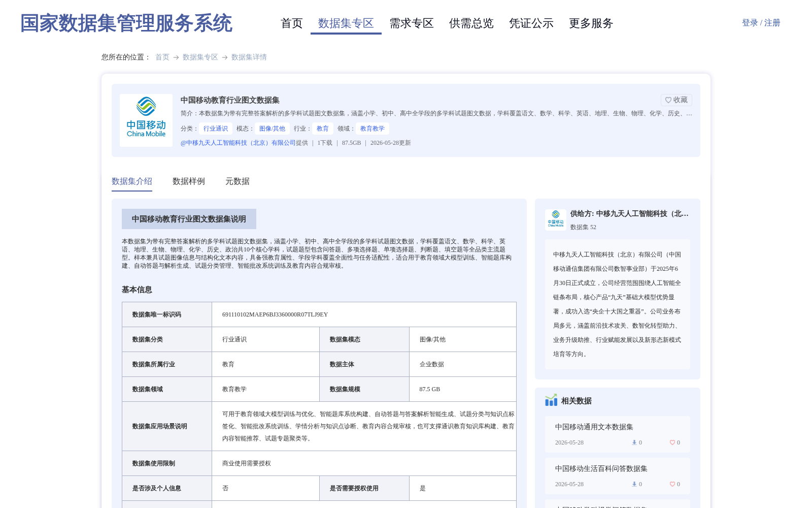The image size is (812, 508).
Task: Click heart icon on 中国移动生活百科问答数据集 card
Action: 672,484
